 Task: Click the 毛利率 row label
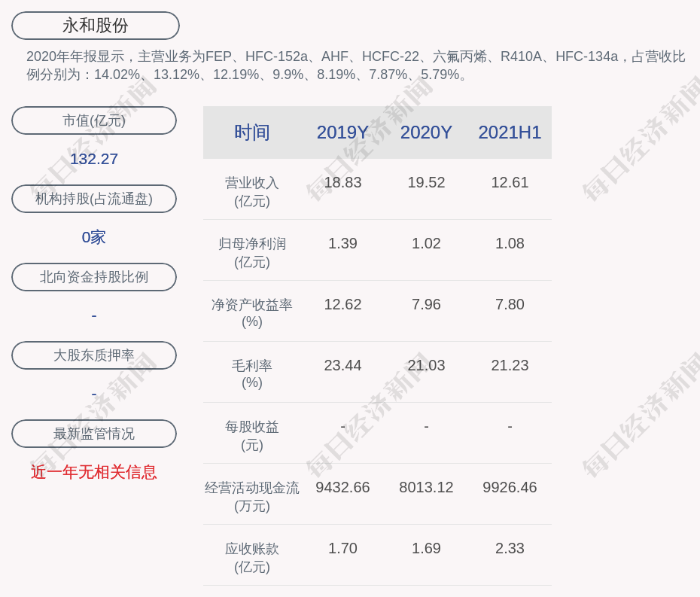[x=251, y=373]
